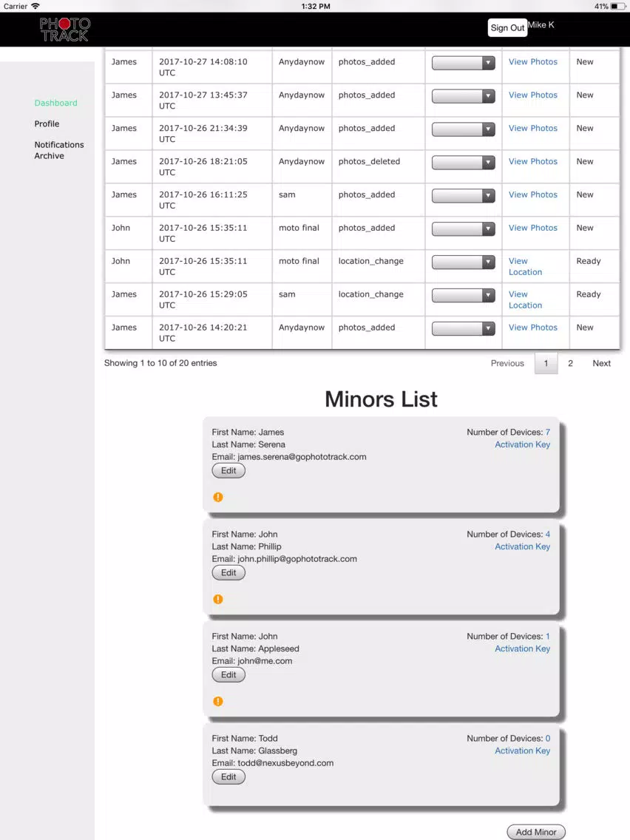The width and height of the screenshot is (630, 840).
Task: Switch to page 2 of entries
Action: coord(571,363)
